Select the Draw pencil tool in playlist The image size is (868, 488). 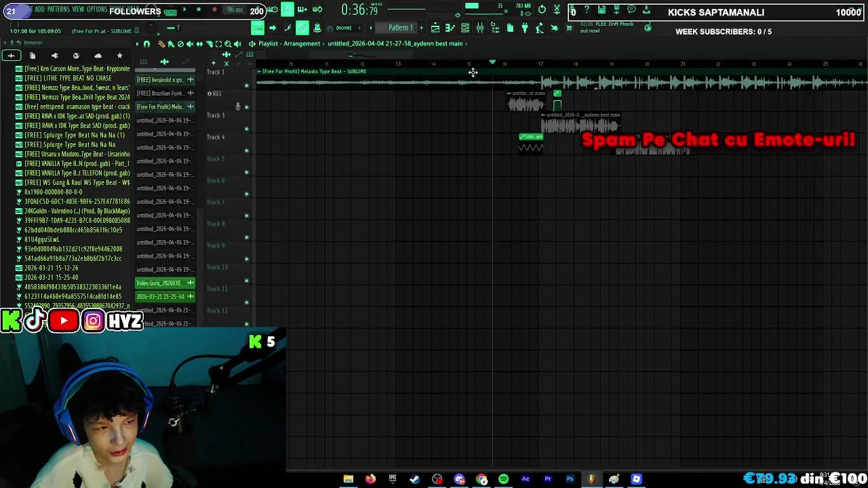coord(162,44)
